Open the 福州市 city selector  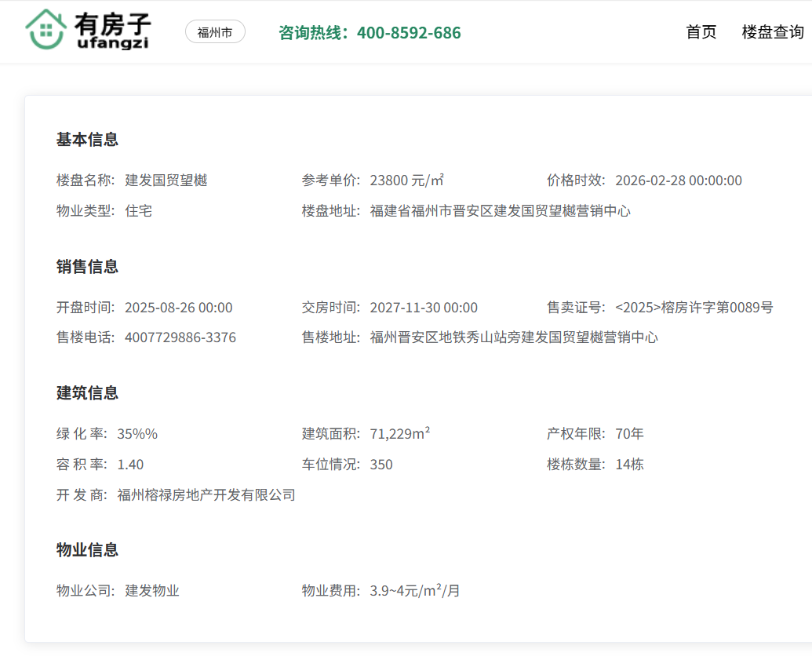215,32
